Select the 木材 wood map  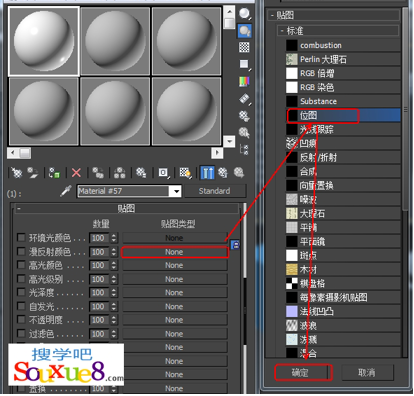(343, 270)
